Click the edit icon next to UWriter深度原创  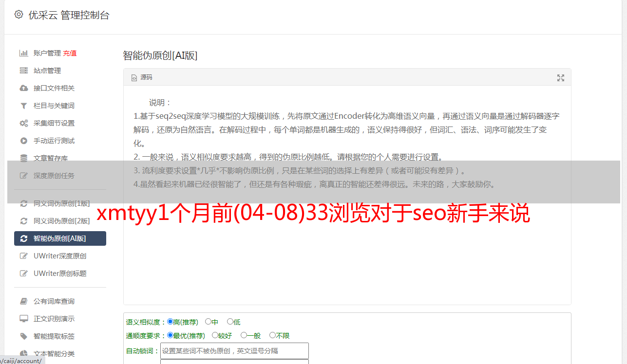(23, 256)
